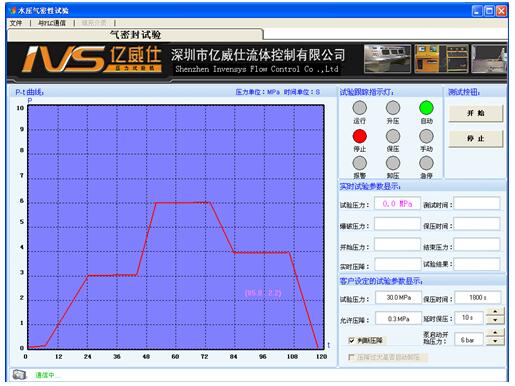Open the 文件 menu
Viewport: 515px width, 386px height.
[x=16, y=23]
